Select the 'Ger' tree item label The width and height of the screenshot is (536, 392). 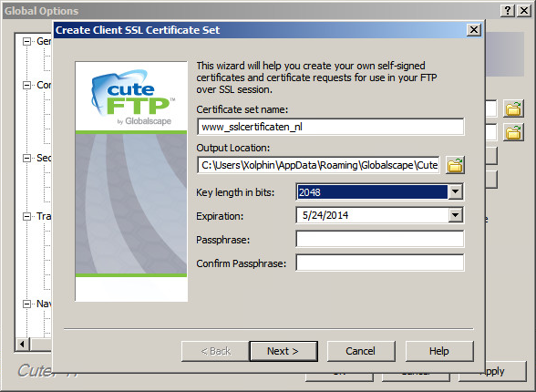pyautogui.click(x=44, y=41)
